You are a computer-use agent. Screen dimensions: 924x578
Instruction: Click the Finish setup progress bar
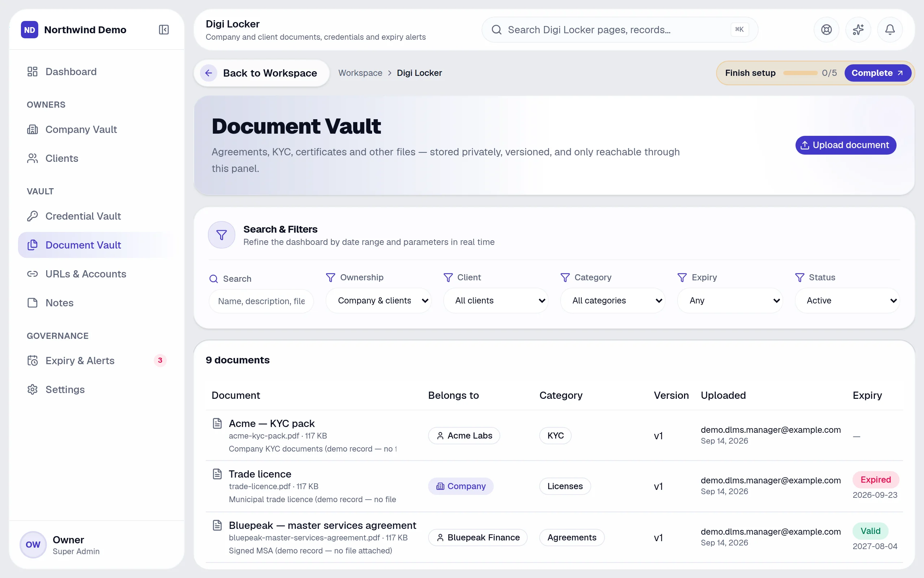pos(800,73)
